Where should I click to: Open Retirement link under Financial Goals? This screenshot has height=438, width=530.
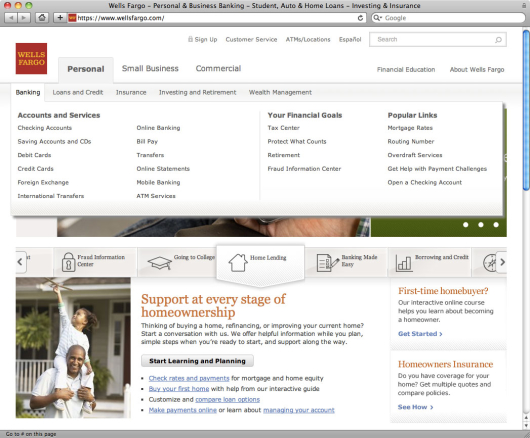point(284,155)
